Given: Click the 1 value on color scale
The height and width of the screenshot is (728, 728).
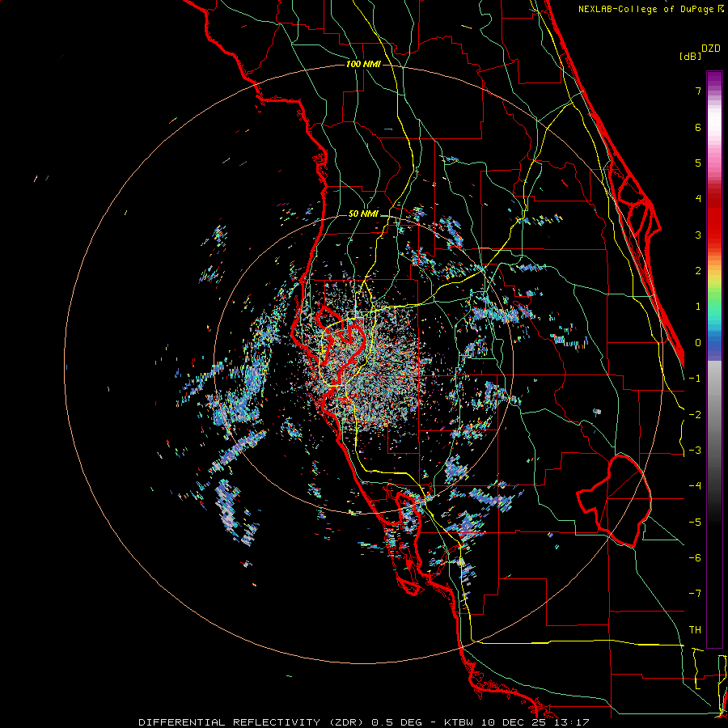Looking at the screenshot, I should (x=698, y=307).
